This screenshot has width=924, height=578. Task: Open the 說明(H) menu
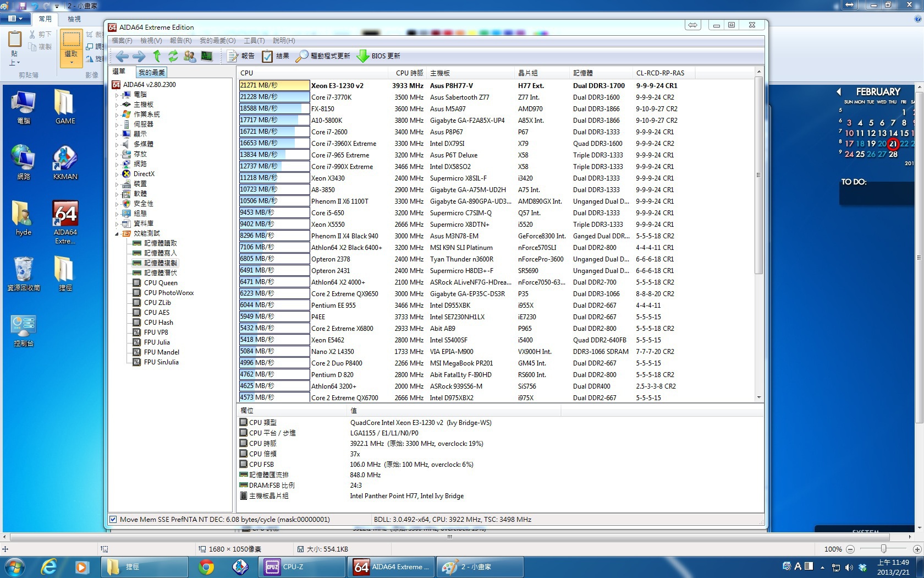click(284, 41)
